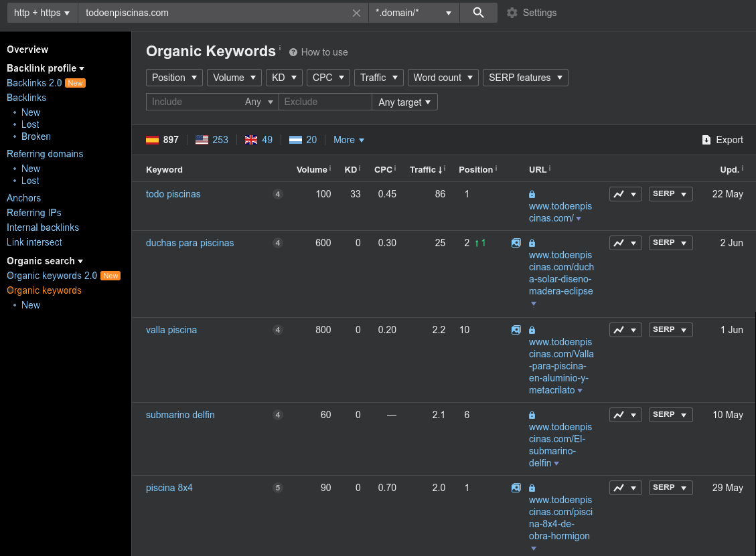Open the Position filter dropdown
Image resolution: width=756 pixels, height=556 pixels.
pos(174,78)
